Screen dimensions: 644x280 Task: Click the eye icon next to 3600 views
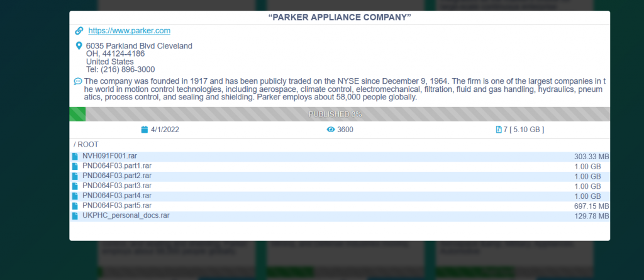coord(331,130)
